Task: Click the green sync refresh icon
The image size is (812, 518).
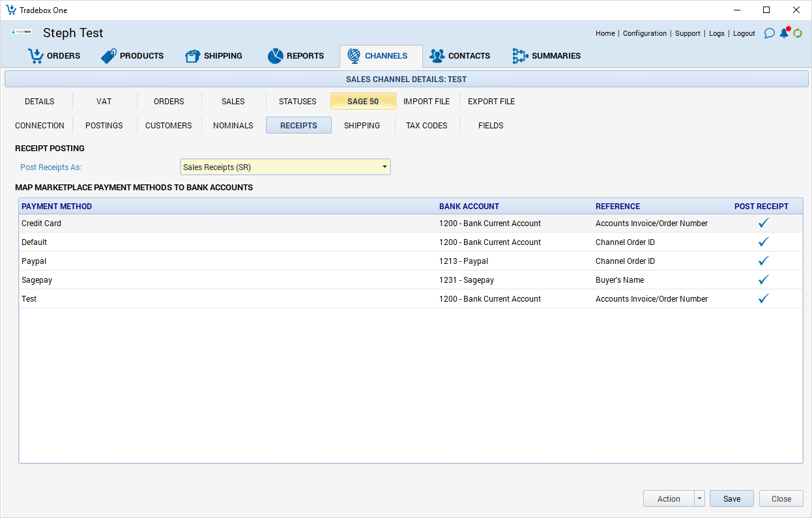Action: [x=798, y=33]
